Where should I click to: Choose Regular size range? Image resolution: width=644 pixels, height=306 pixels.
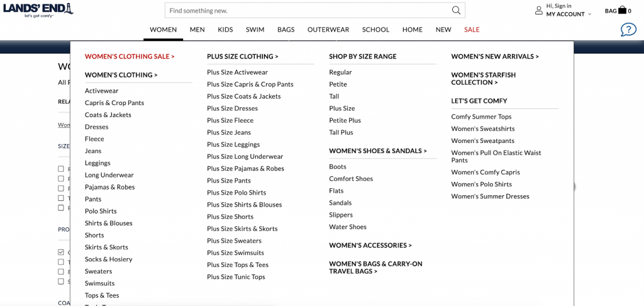tap(340, 72)
